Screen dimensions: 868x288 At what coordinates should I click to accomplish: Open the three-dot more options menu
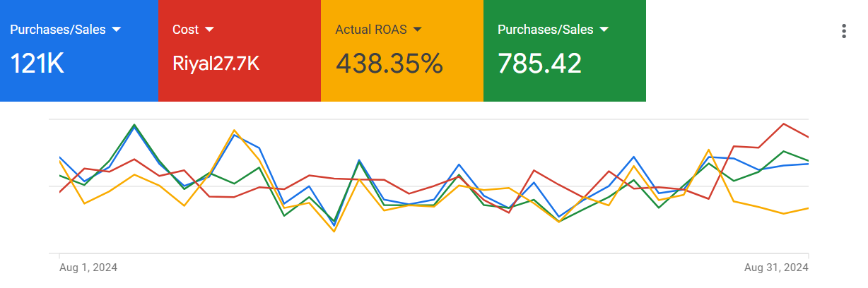pos(843,31)
